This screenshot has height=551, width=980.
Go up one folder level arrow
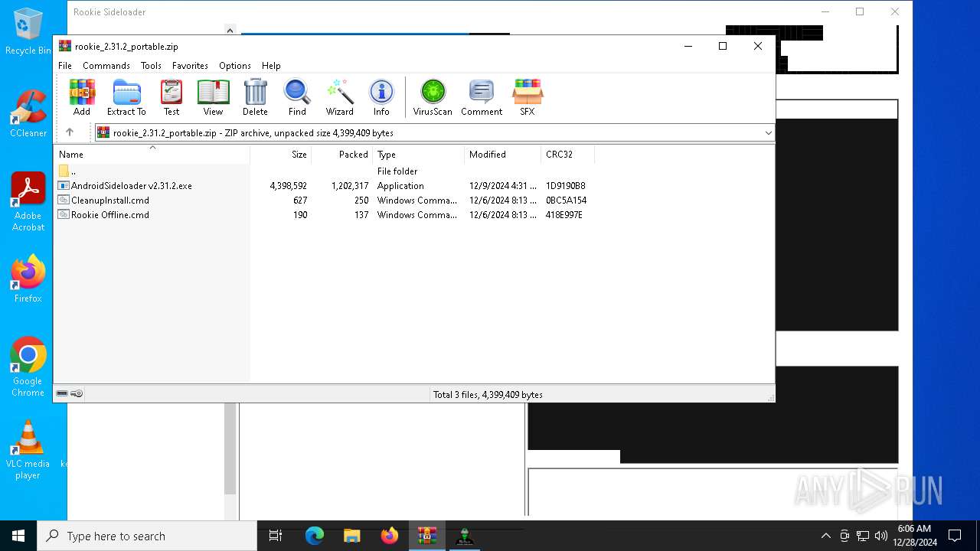click(x=70, y=132)
